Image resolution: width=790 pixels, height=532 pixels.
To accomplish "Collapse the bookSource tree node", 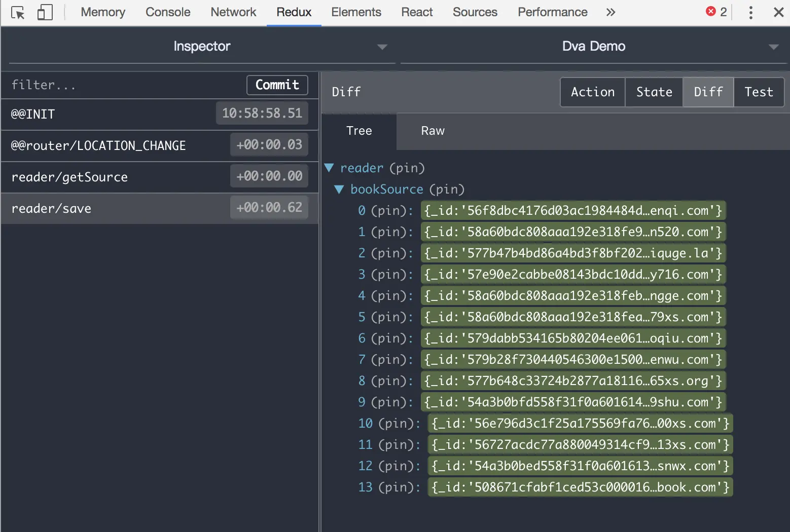I will click(339, 189).
